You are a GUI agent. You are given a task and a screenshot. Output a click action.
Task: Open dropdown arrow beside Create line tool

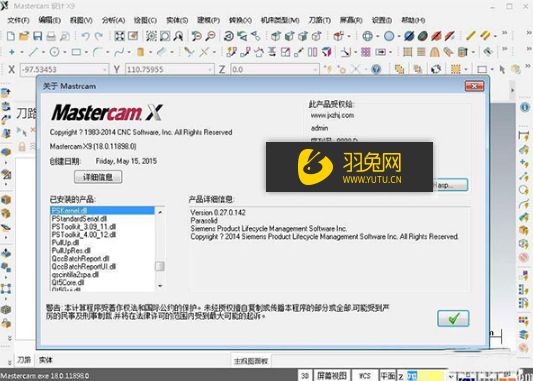(x=43, y=52)
